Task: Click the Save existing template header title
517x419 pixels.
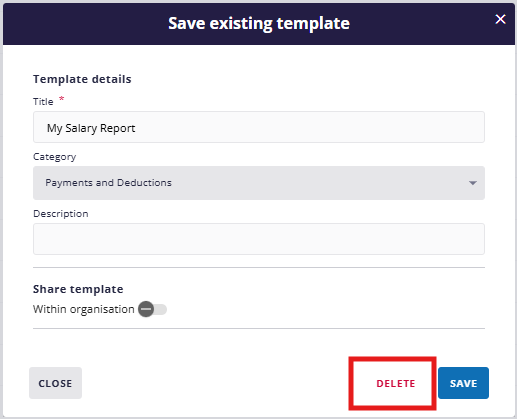Action: coord(259,23)
